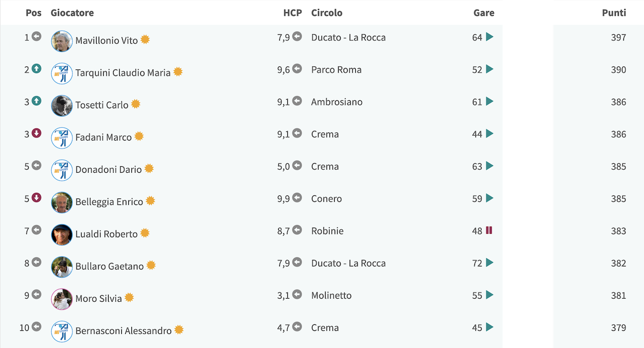The image size is (644, 348).
Task: Click the red down arrow next to Fadani Marco
Action: (36, 133)
